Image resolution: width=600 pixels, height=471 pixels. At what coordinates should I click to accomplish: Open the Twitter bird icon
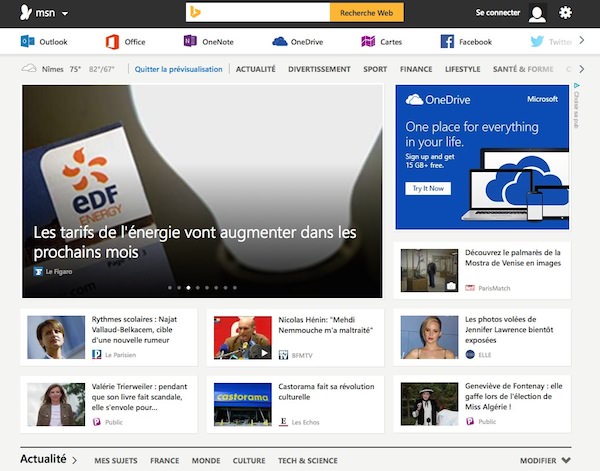537,41
